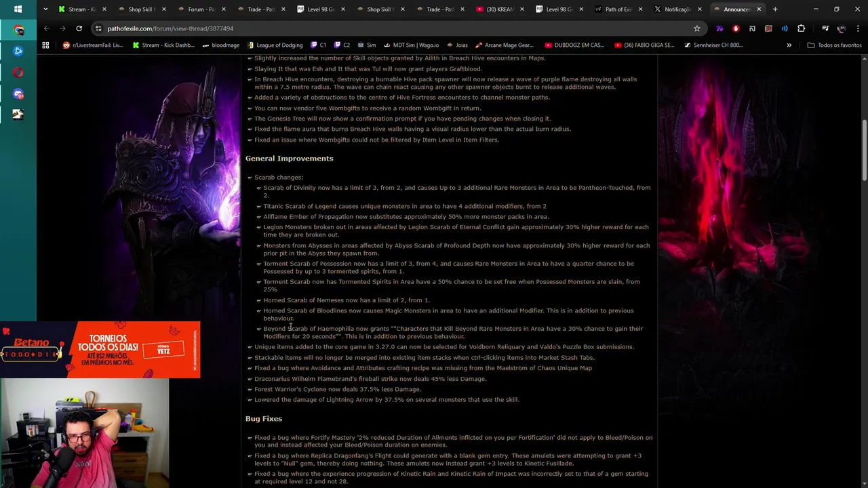
Task: Open the Extensions puzzle-piece menu
Action: pyautogui.click(x=801, y=28)
